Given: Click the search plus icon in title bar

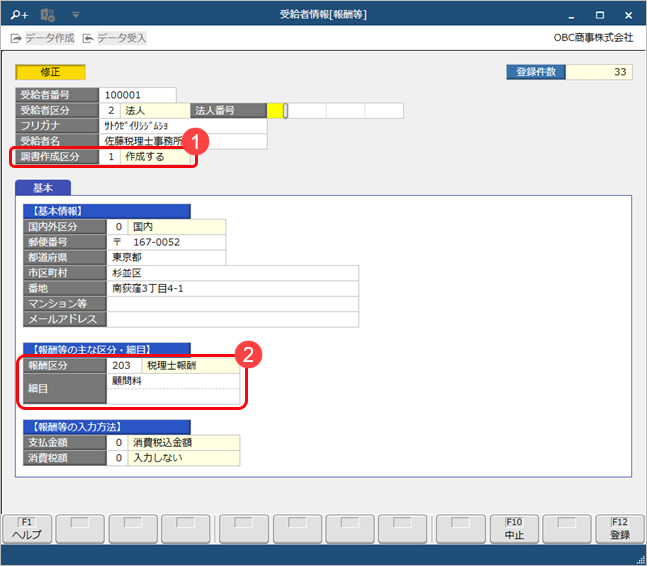Looking at the screenshot, I should point(21,15).
